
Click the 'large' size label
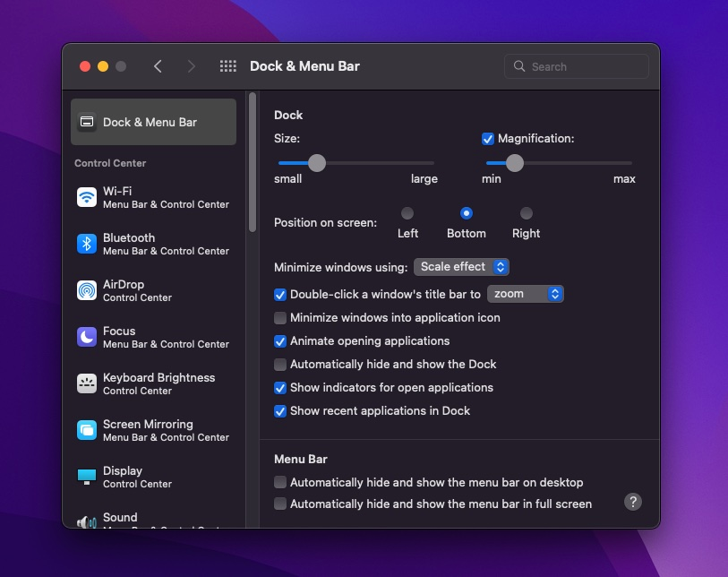pyautogui.click(x=424, y=179)
